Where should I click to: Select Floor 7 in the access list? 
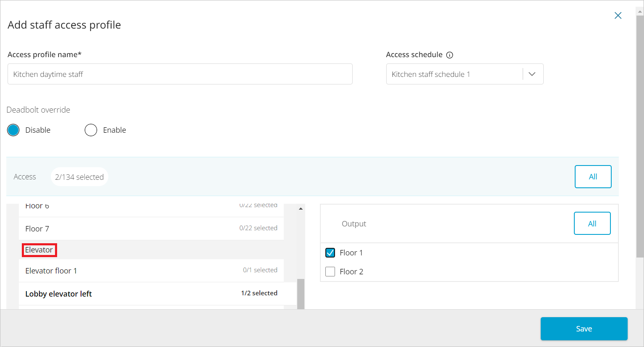151,229
